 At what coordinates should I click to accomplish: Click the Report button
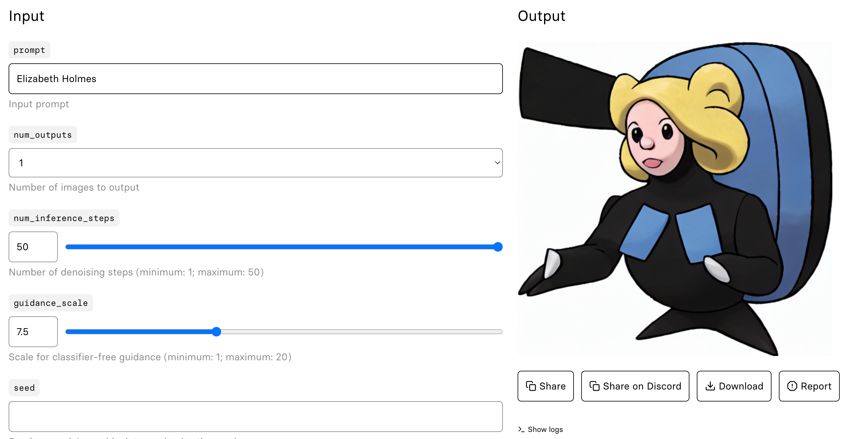click(809, 386)
